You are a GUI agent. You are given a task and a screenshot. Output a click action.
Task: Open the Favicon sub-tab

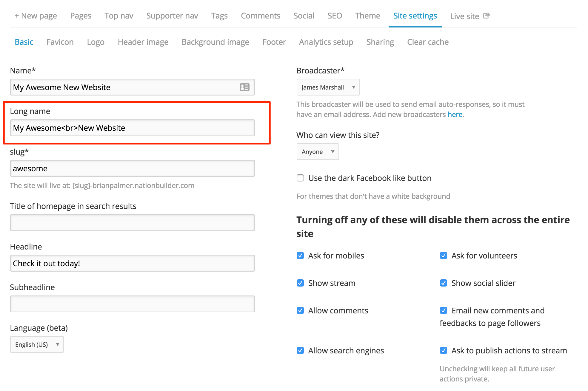point(60,42)
